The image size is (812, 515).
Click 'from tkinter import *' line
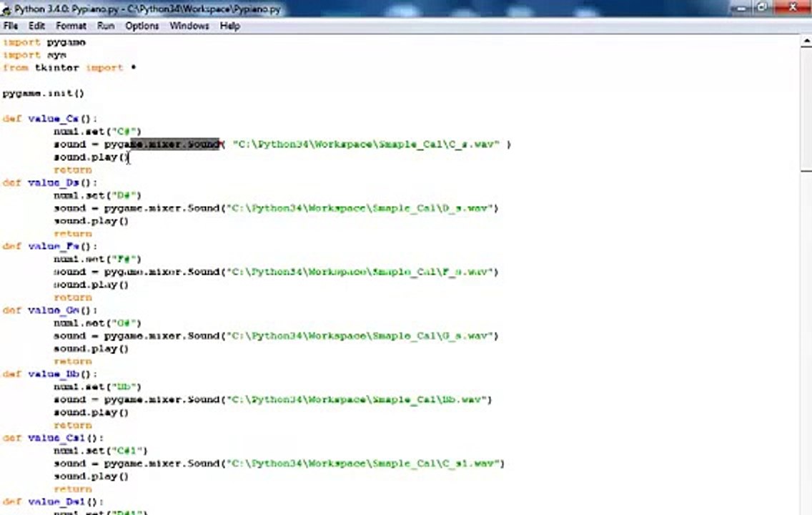[x=69, y=68]
